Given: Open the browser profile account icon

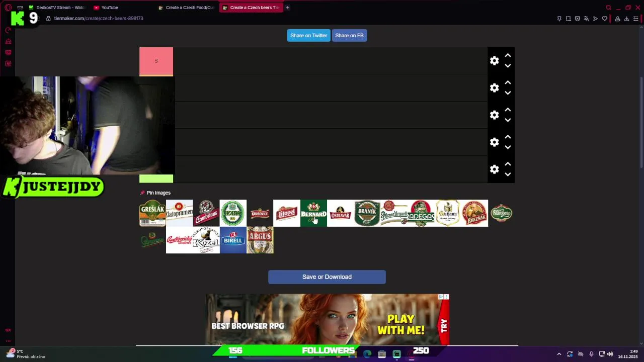Looking at the screenshot, I should point(617,19).
